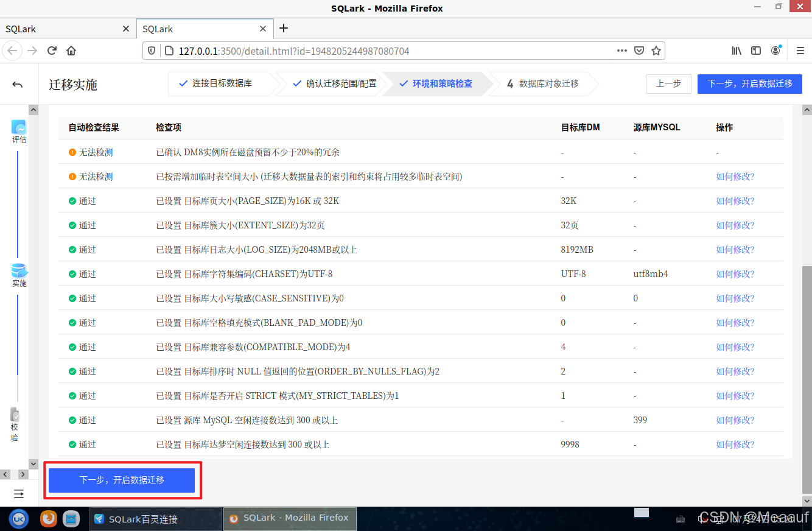Open 如何修改? for the CASE_SENSITIVE row
The width and height of the screenshot is (812, 531).
point(735,298)
